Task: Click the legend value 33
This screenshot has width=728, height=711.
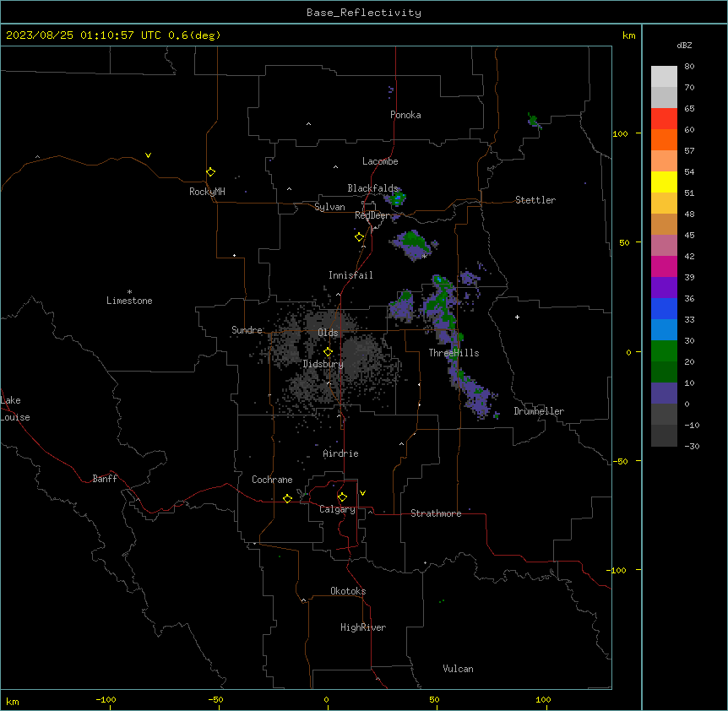Action: [x=689, y=320]
